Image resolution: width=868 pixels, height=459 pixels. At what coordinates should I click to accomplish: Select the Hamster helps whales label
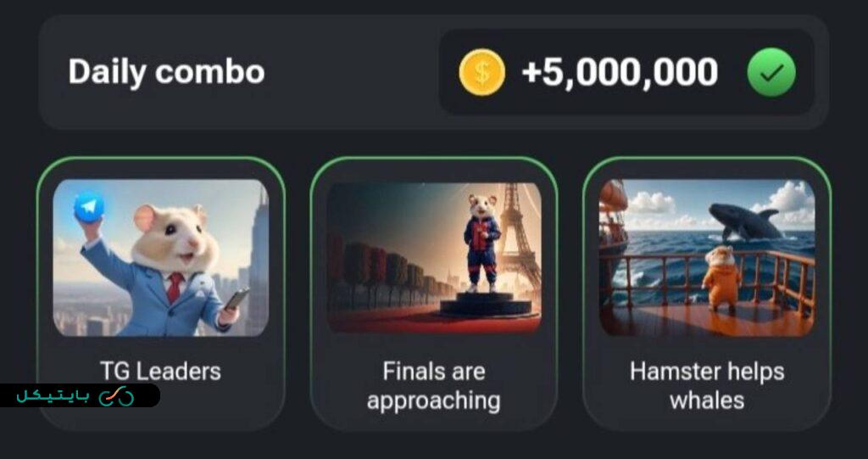[x=707, y=385]
